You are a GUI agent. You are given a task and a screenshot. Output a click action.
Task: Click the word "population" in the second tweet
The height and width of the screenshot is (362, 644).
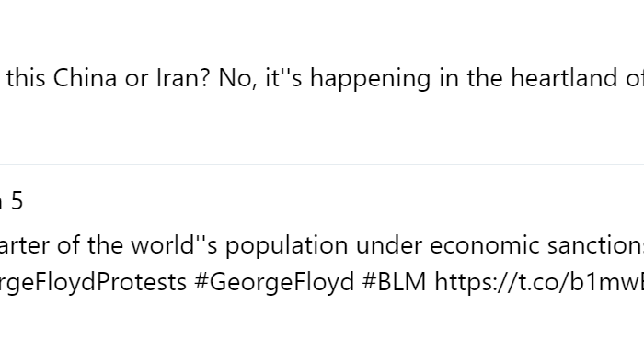point(286,246)
